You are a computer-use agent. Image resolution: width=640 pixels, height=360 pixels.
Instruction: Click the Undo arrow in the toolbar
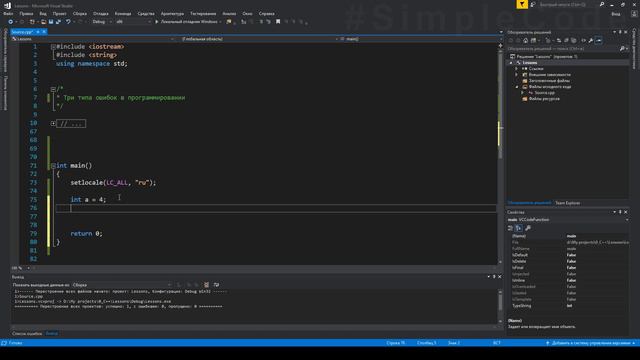68,22
